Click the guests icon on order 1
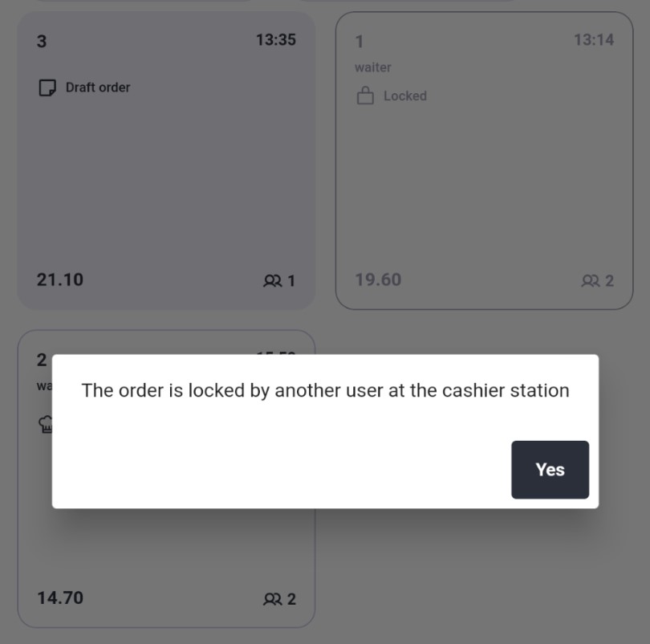 point(591,281)
